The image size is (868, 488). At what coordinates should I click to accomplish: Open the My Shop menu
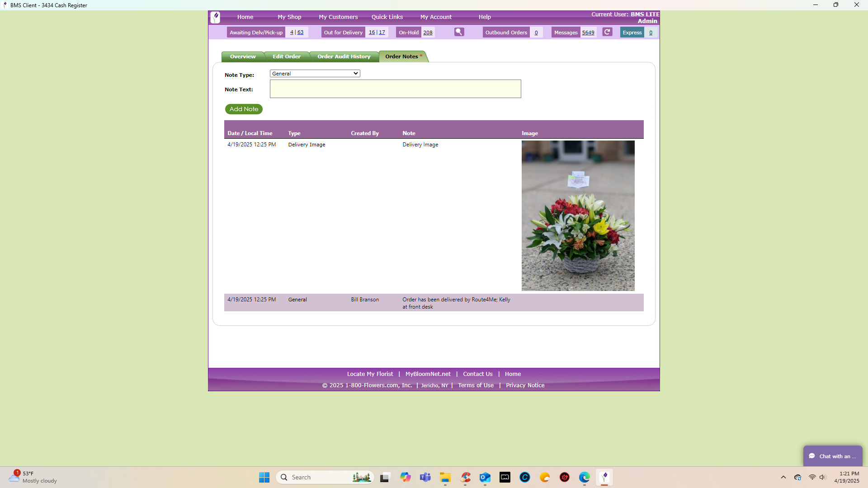coord(289,17)
